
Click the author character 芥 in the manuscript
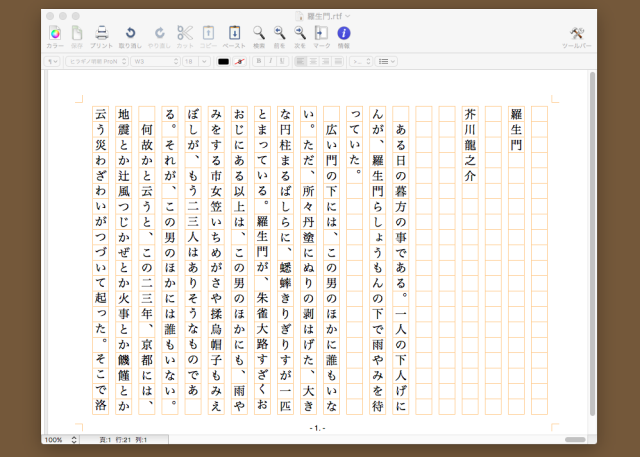pos(470,114)
